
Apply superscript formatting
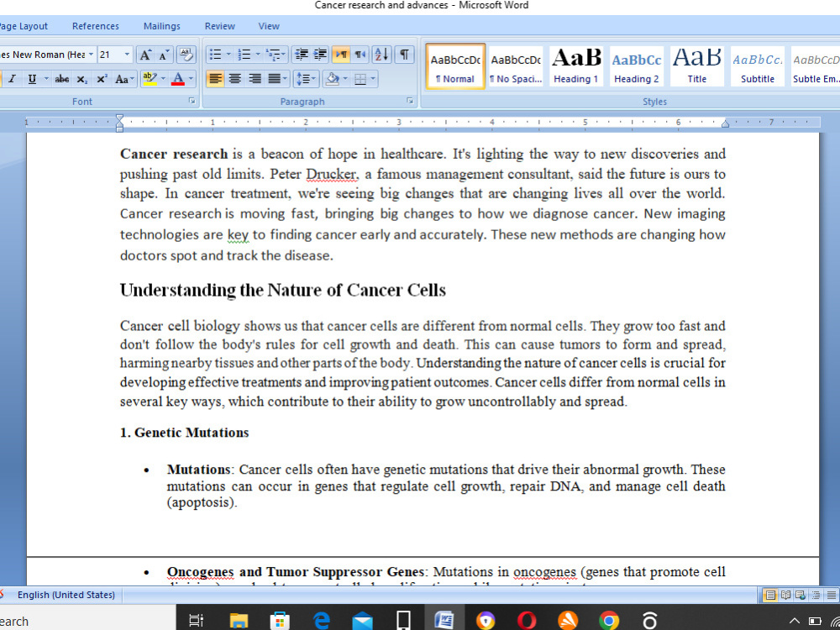click(101, 79)
